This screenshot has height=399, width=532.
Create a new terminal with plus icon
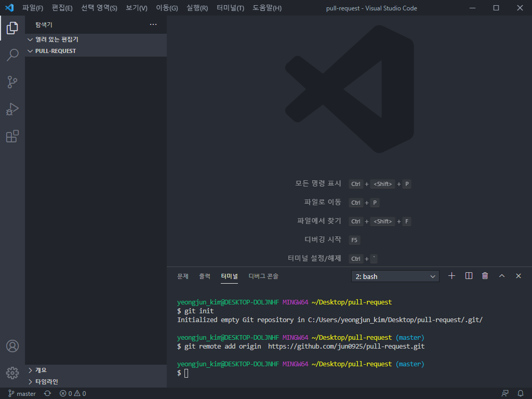tap(451, 276)
